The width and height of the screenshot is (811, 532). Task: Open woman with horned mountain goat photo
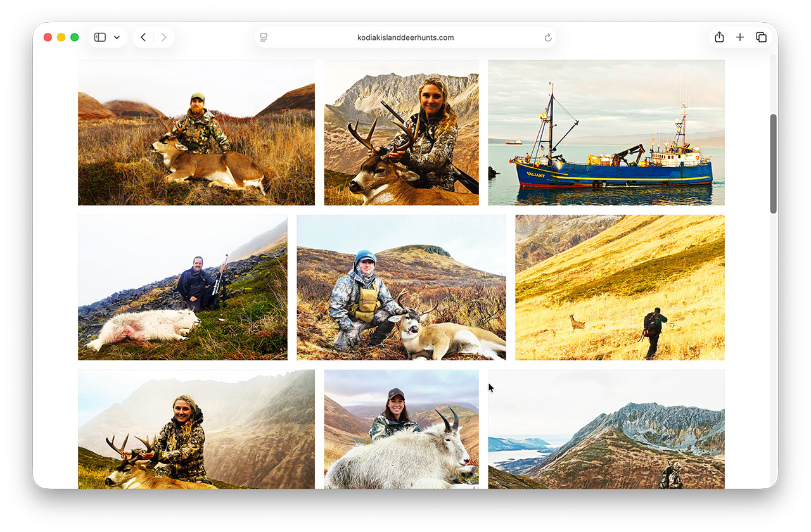pyautogui.click(x=401, y=429)
